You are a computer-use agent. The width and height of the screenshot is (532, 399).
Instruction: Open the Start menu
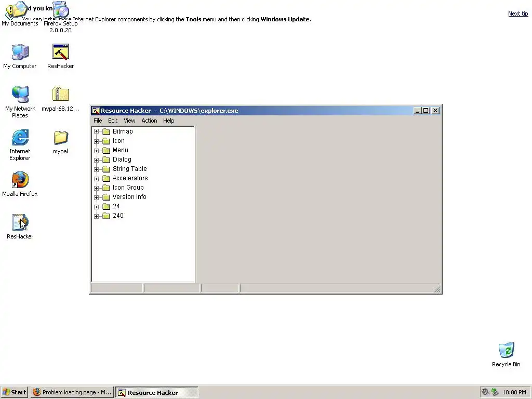[x=15, y=392]
